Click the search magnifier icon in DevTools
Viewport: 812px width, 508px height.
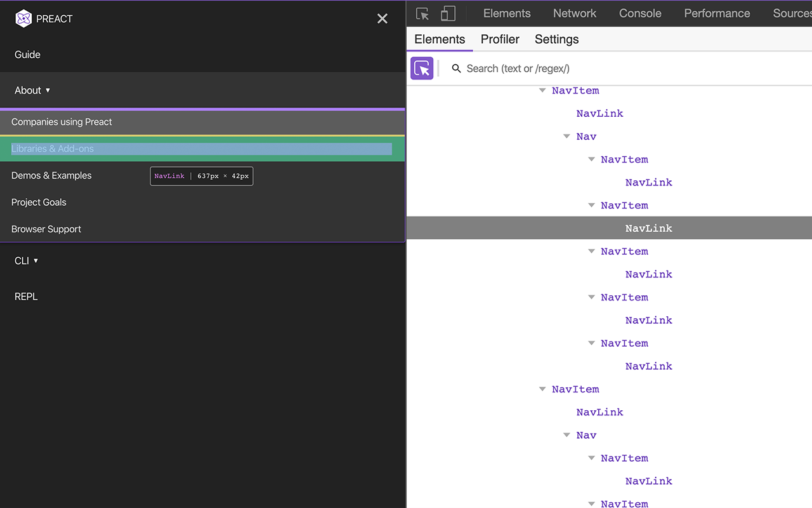(456, 68)
